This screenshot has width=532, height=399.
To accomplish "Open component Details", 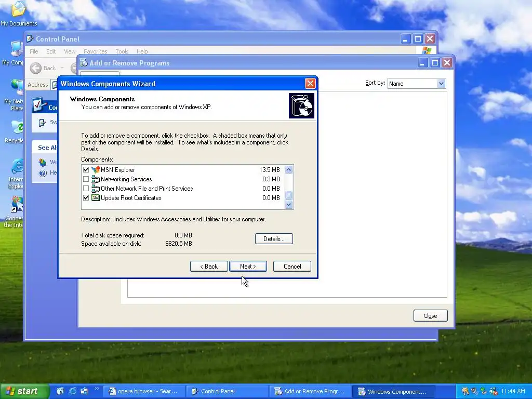I will point(274,239).
